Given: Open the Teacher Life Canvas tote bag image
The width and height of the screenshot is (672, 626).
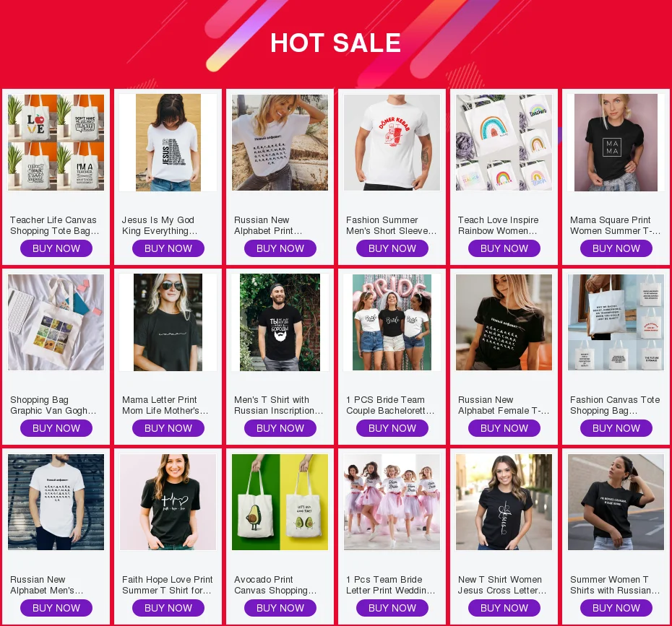Looking at the screenshot, I should pos(56,142).
